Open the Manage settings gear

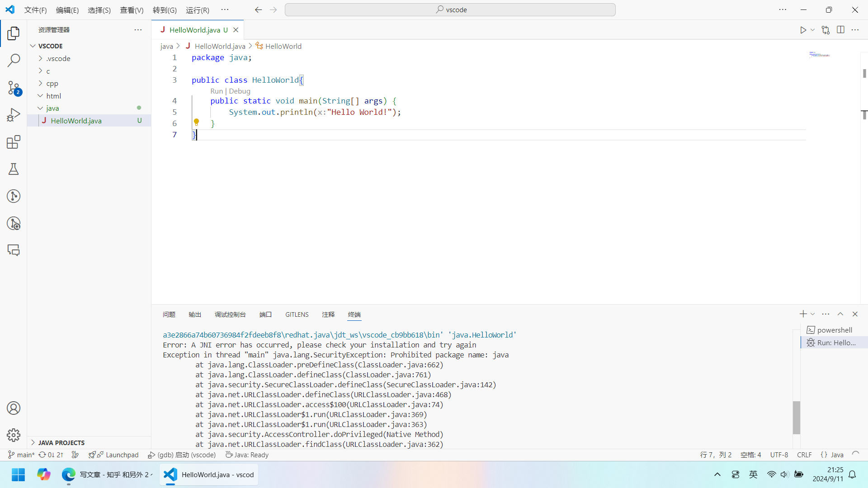[14, 435]
